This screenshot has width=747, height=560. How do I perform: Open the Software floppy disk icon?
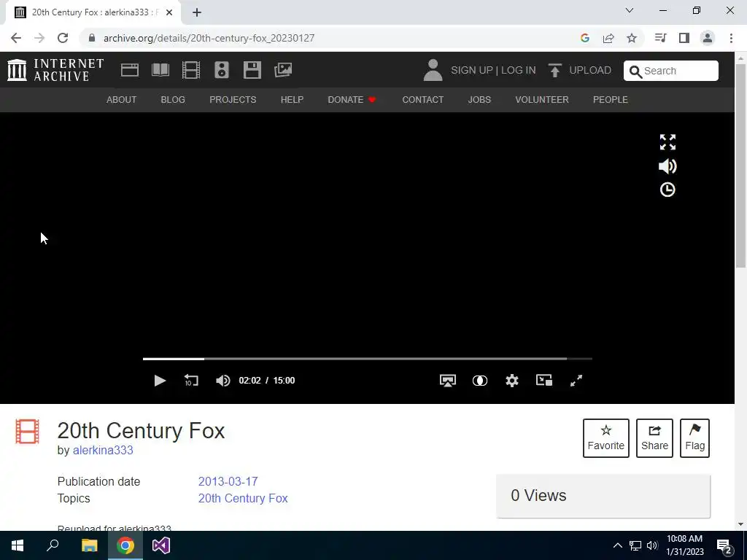click(x=252, y=70)
